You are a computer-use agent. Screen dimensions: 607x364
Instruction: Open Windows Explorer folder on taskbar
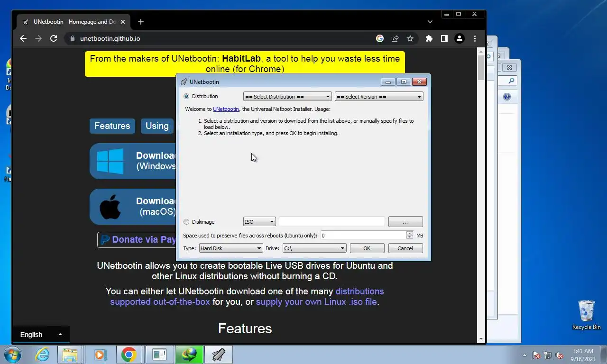tap(70, 355)
